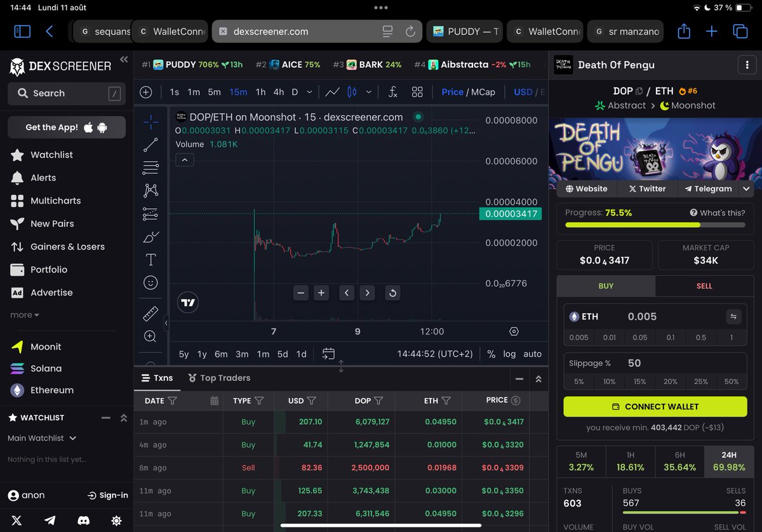This screenshot has height=532, width=762.
Task: Open the forecasting/measurement position tool
Action: (x=150, y=214)
